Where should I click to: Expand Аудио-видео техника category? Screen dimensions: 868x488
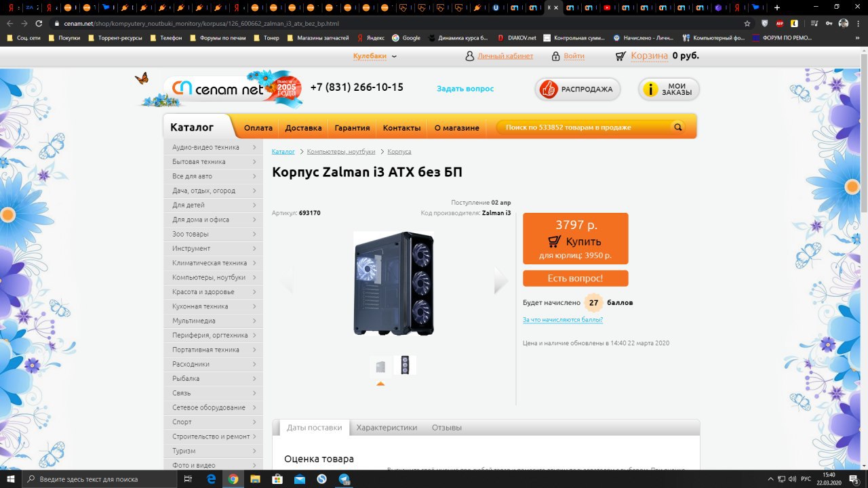pos(213,147)
